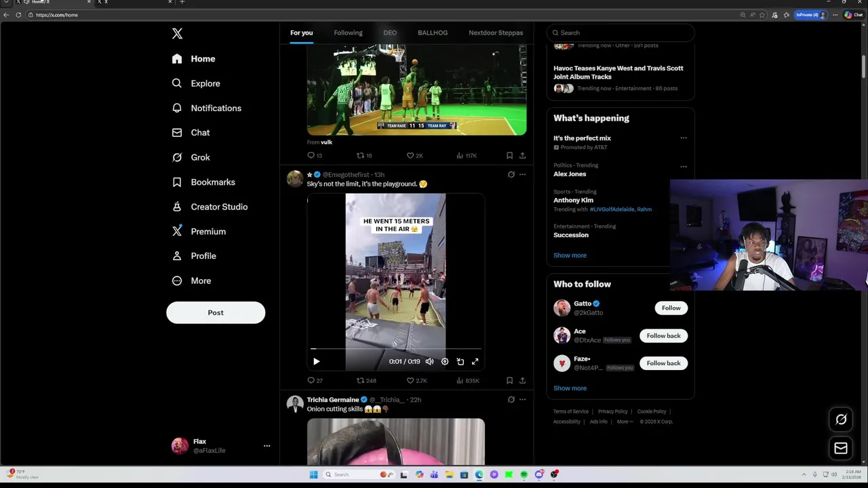The height and width of the screenshot is (488, 868).
Task: Open video settings gear
Action: tap(445, 361)
